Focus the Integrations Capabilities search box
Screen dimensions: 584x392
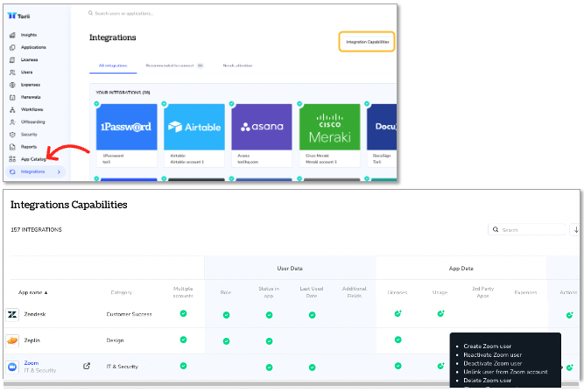tap(526, 230)
